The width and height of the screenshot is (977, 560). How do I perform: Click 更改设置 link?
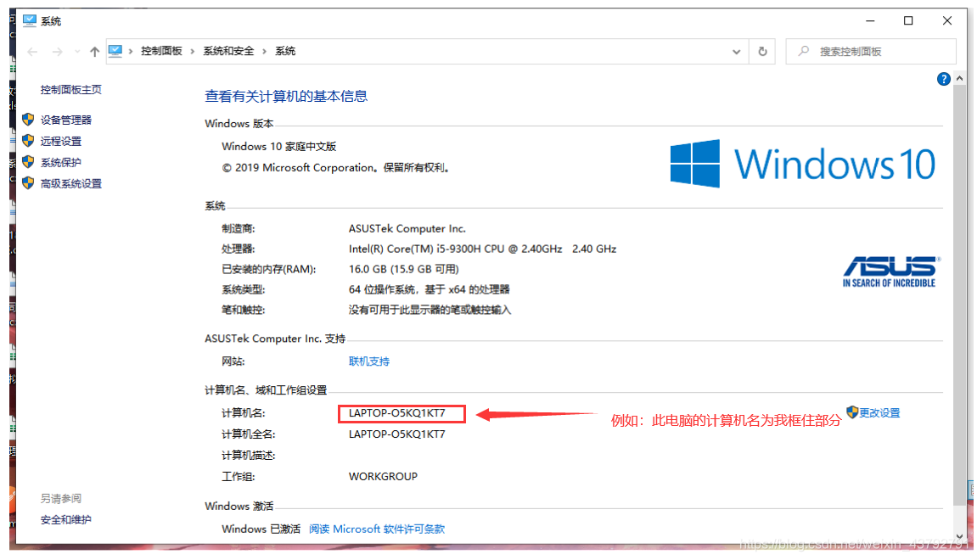click(879, 413)
